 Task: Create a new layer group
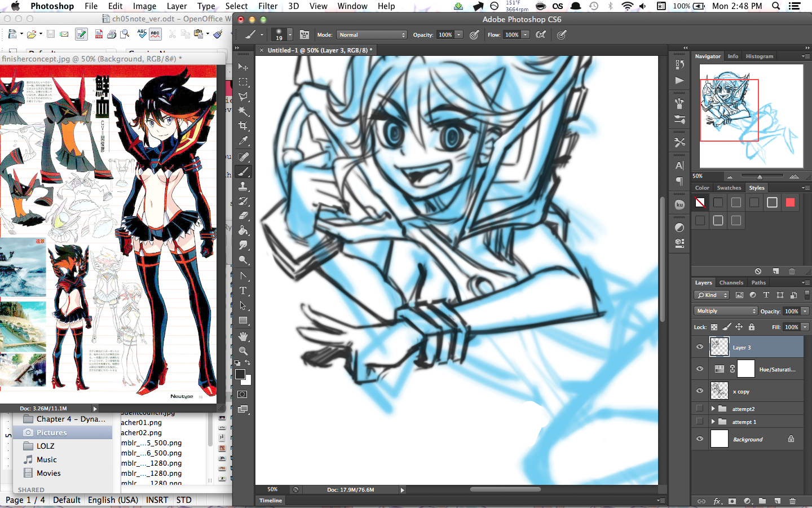click(x=762, y=501)
